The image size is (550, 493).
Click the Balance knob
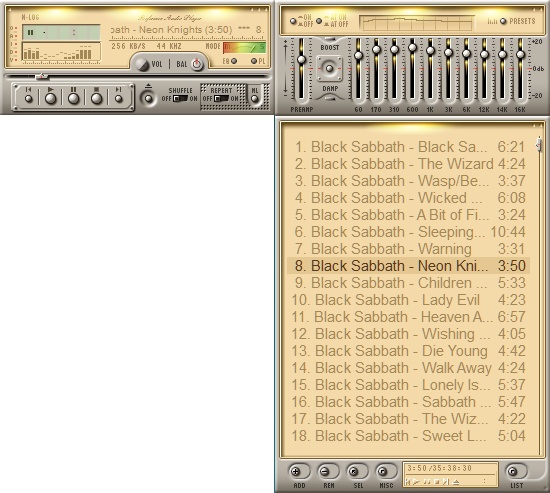[x=197, y=64]
